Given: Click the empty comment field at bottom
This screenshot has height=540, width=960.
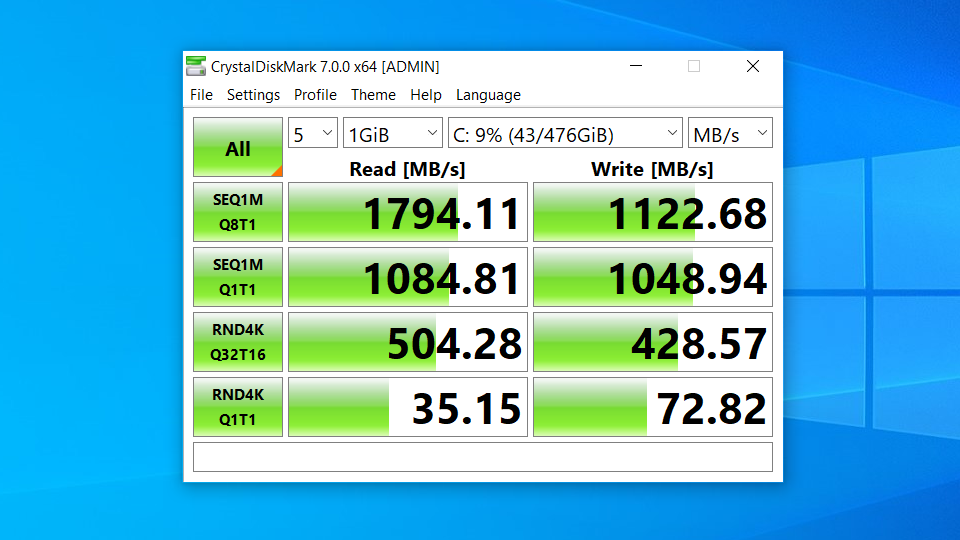Looking at the screenshot, I should pos(483,457).
